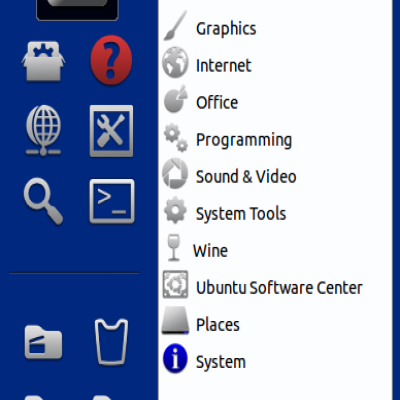Open the software package manager icon

(43, 61)
